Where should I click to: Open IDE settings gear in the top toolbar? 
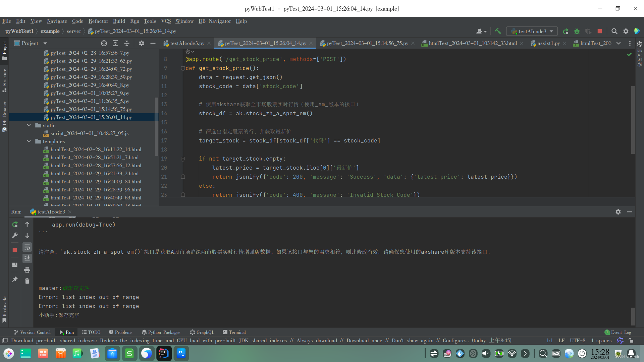(626, 31)
